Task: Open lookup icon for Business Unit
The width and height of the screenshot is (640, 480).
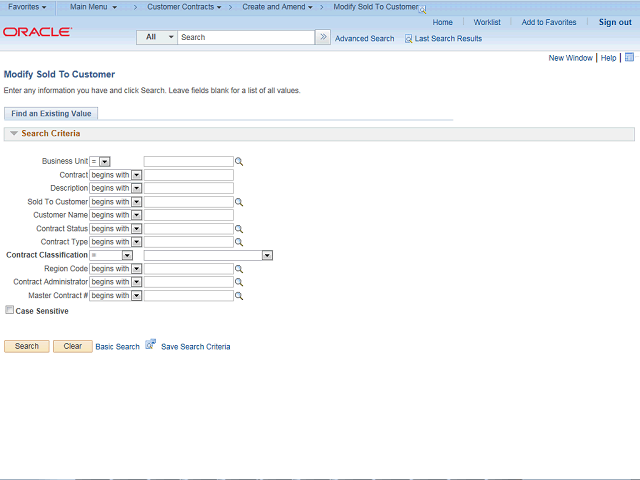Action: tap(239, 162)
